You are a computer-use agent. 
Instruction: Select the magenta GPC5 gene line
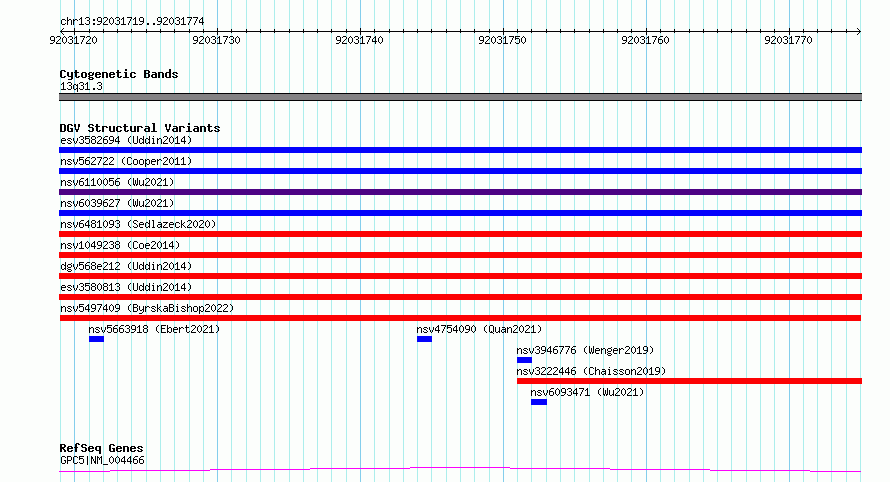[x=460, y=470]
